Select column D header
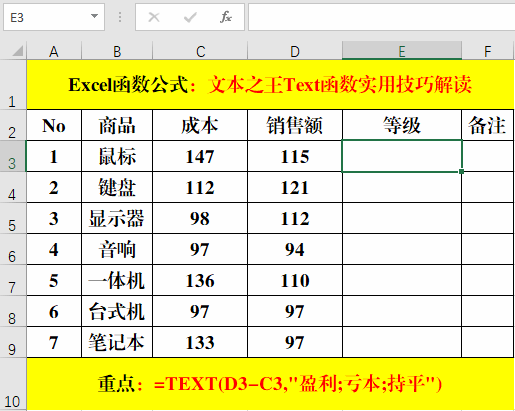The image size is (515, 411). coord(295,51)
